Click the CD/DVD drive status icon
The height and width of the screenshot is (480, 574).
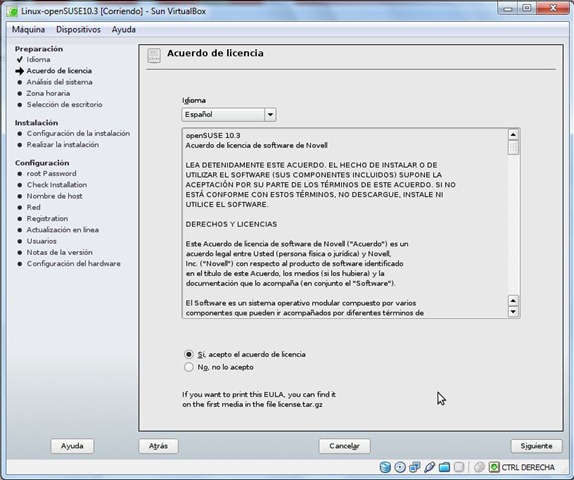[400, 467]
